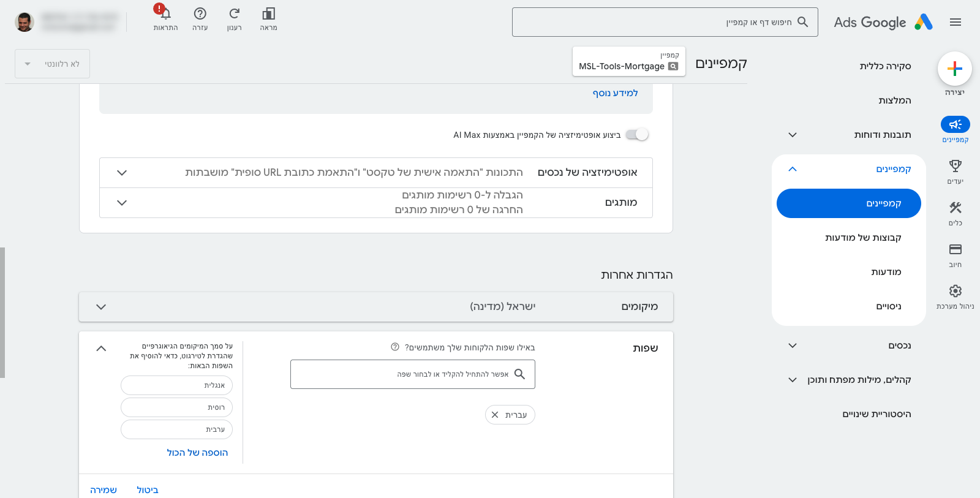Screen dimensions: 980x498
Task: Click הוספה של הכול add all link
Action: (x=197, y=453)
